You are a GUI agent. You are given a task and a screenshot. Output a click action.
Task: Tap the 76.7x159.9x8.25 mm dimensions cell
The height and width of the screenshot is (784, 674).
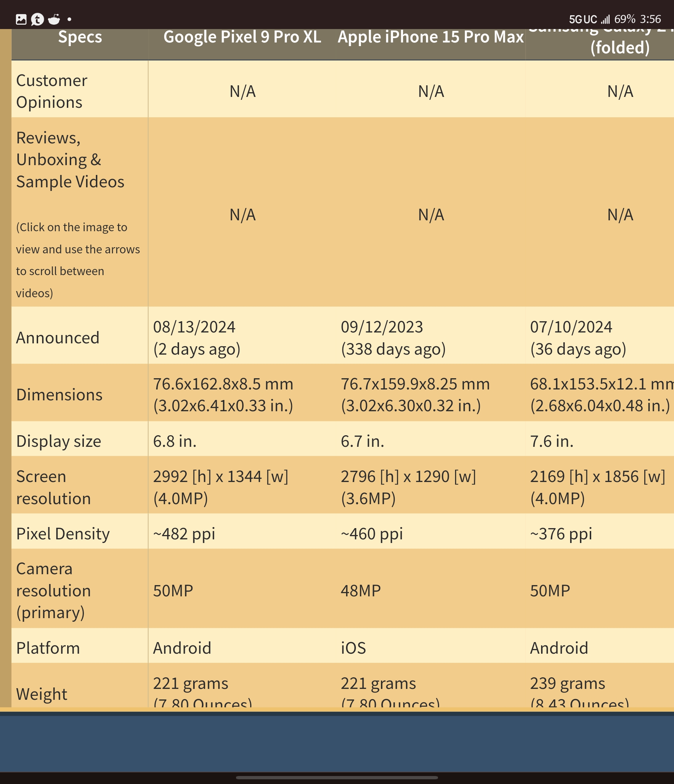(415, 395)
